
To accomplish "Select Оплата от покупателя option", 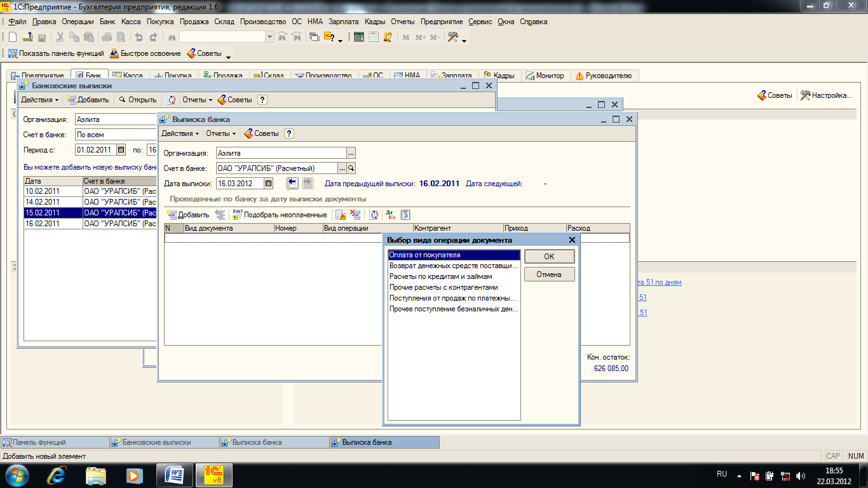I will 454,255.
